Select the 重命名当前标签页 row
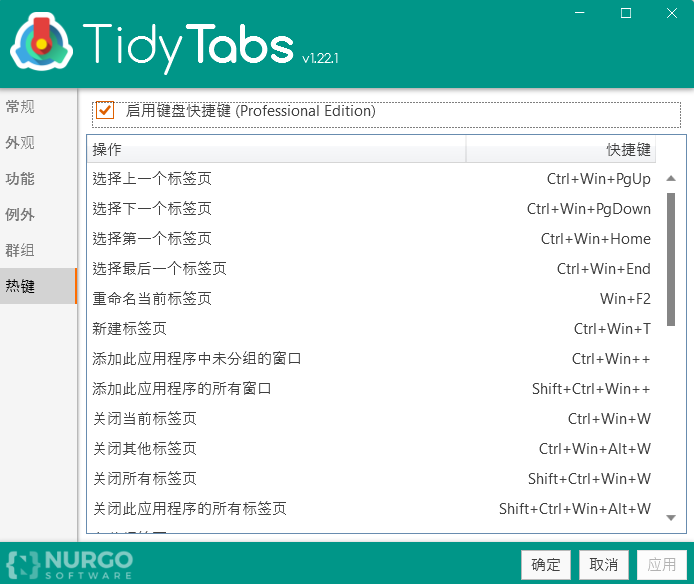694x584 pixels. coord(371,299)
